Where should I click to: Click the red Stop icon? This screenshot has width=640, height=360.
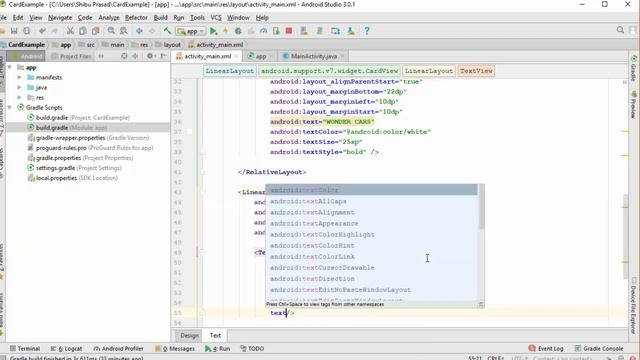[289, 31]
